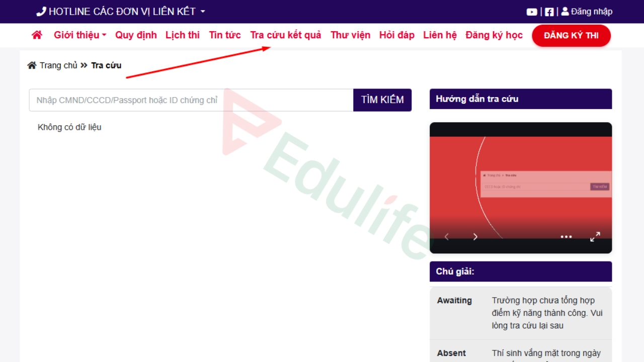Focus the CMND/CCCD/Passport search field
The image size is (644, 362).
(x=191, y=100)
